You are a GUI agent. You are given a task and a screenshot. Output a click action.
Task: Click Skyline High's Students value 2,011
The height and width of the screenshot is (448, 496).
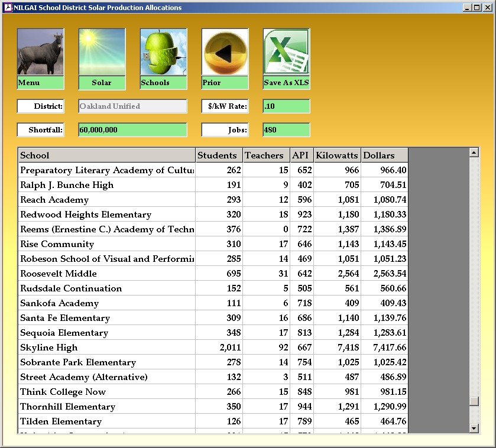pos(231,348)
